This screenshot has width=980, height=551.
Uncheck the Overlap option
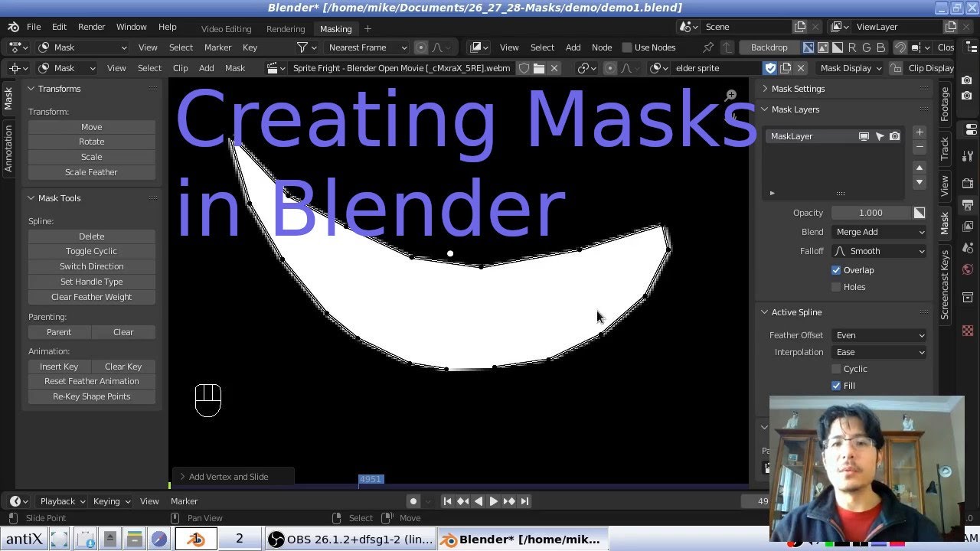point(836,269)
